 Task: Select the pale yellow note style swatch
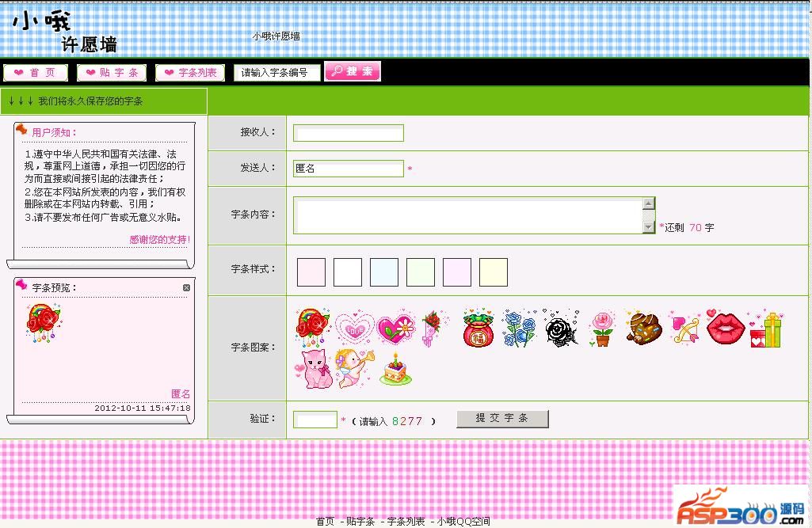coord(494,272)
